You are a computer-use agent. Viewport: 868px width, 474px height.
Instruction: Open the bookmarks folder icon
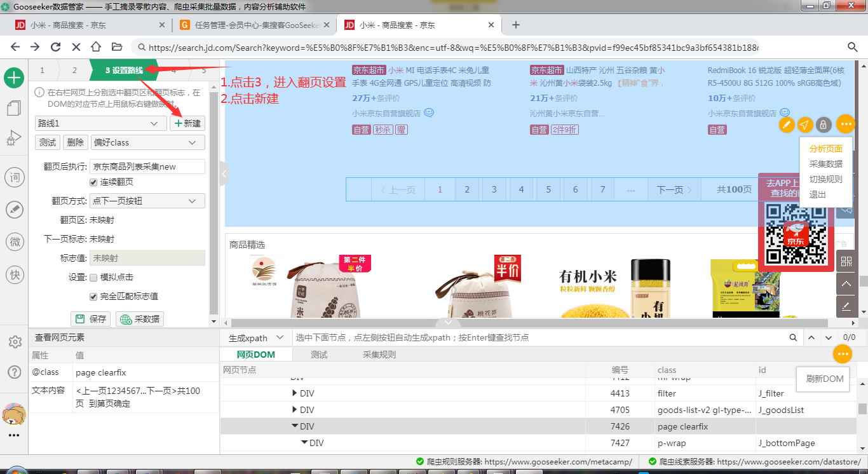[x=116, y=47]
